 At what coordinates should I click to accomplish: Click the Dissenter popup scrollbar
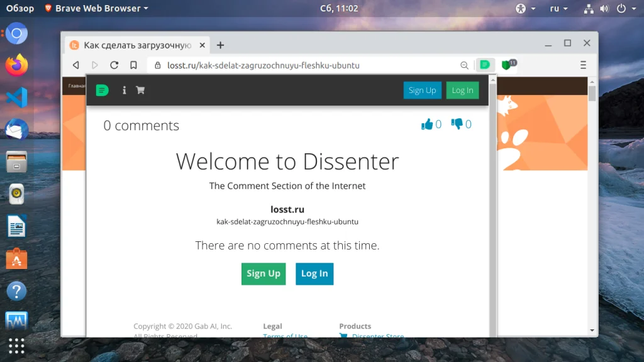click(x=493, y=207)
